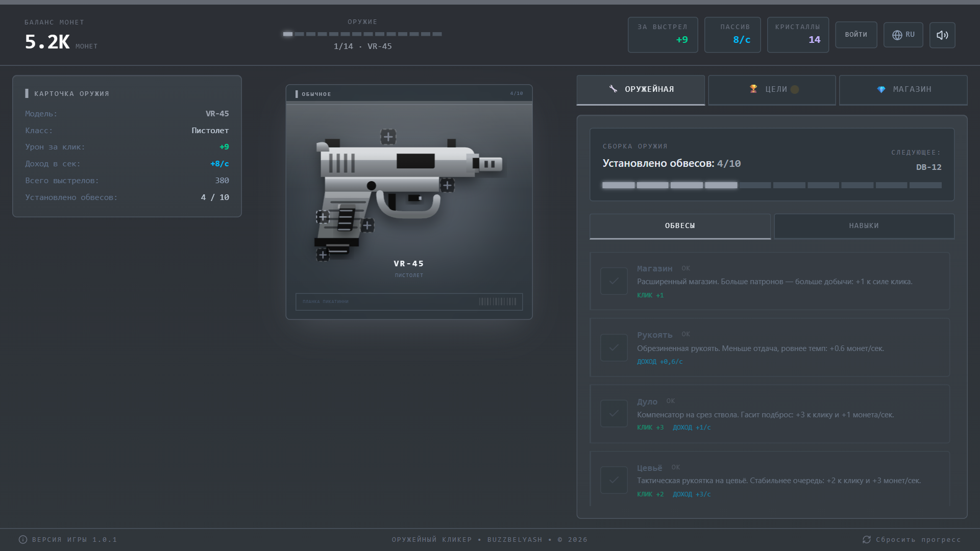
Task: Click the Магазин attachment title
Action: 655,269
